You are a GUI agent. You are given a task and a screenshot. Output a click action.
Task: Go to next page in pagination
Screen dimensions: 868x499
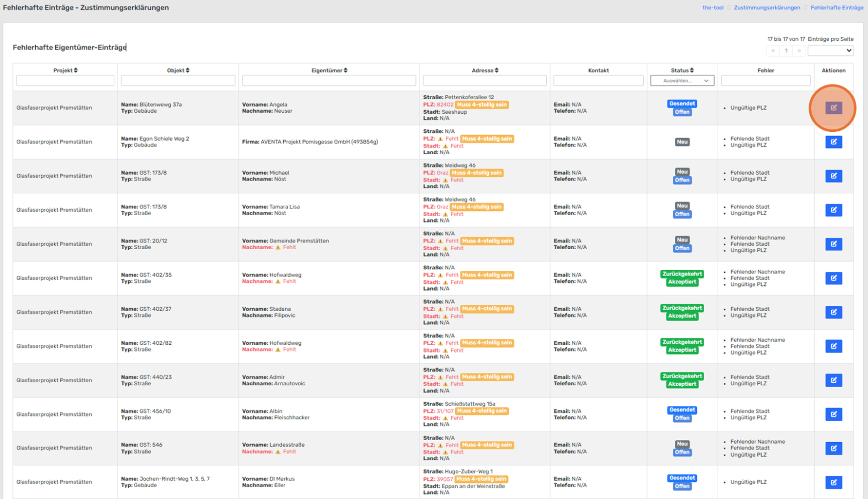point(799,51)
